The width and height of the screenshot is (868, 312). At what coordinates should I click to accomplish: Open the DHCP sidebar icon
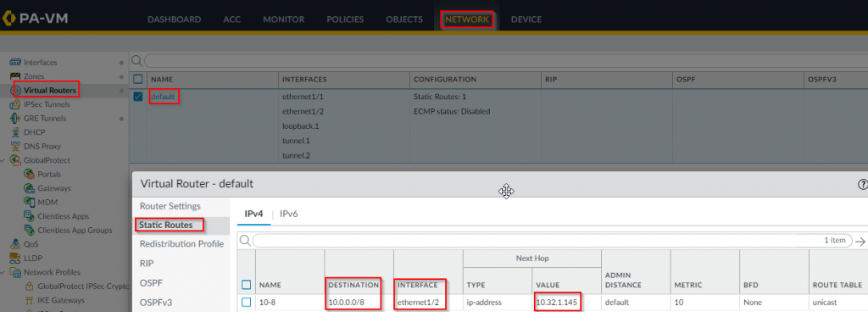click(x=15, y=132)
